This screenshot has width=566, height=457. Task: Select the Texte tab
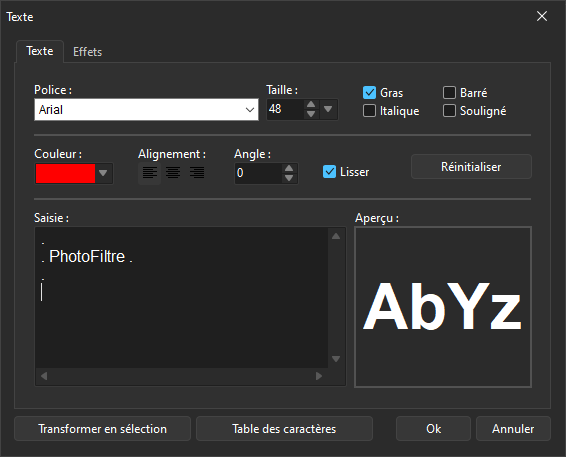click(x=40, y=51)
